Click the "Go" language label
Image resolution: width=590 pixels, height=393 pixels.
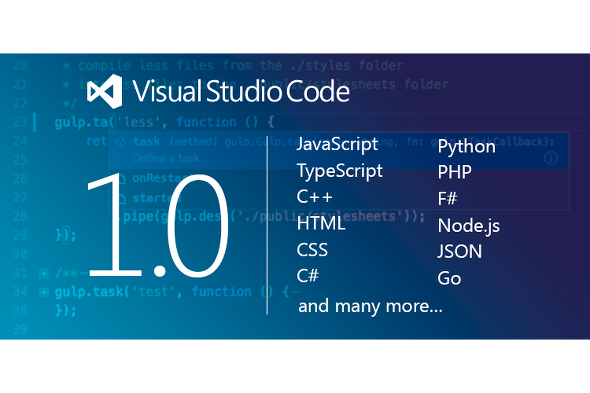[x=449, y=279]
